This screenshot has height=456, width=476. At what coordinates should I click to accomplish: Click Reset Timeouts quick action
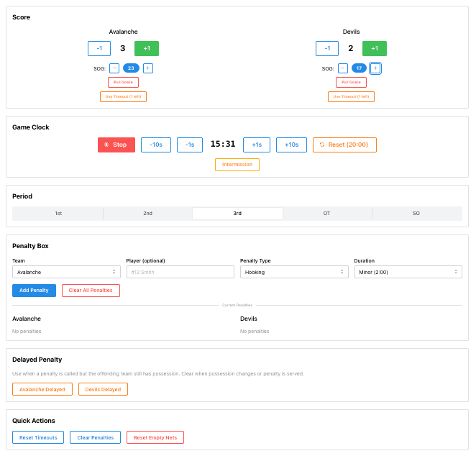[38, 437]
